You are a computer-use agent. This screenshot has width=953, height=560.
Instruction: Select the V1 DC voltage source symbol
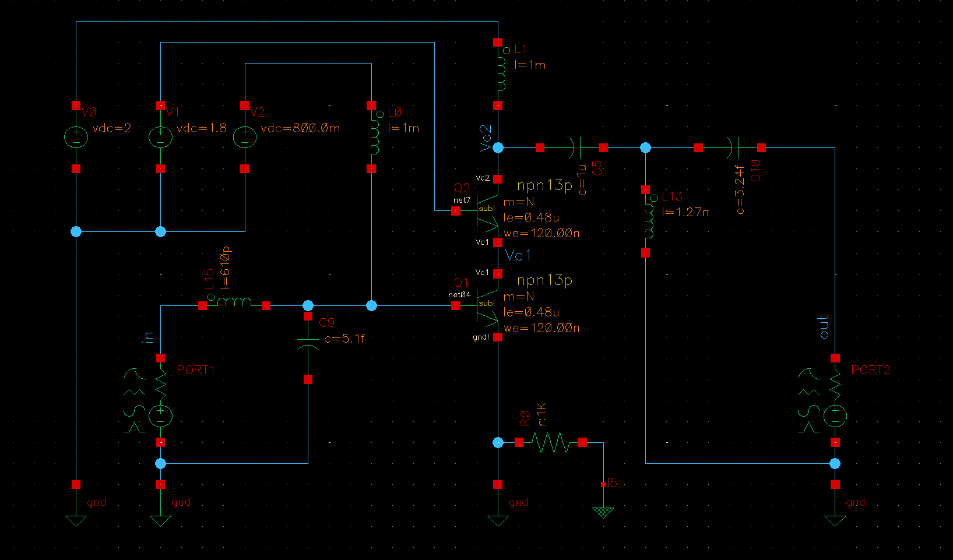tap(160, 137)
